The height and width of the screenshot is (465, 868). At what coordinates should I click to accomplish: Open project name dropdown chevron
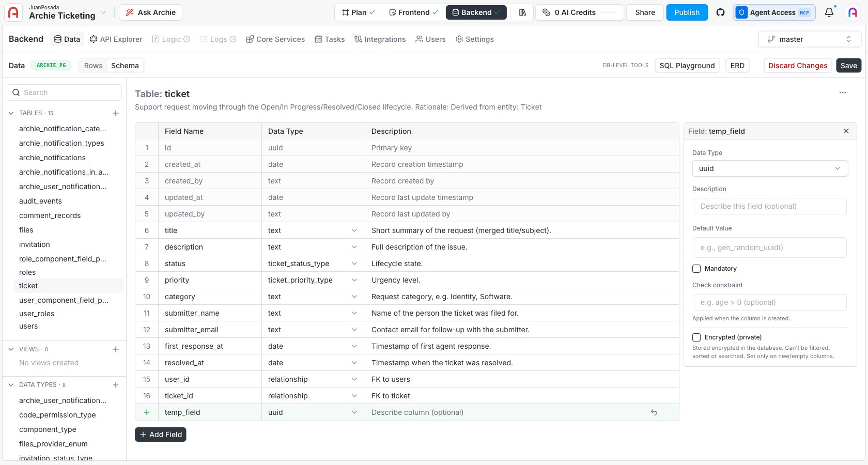103,12
